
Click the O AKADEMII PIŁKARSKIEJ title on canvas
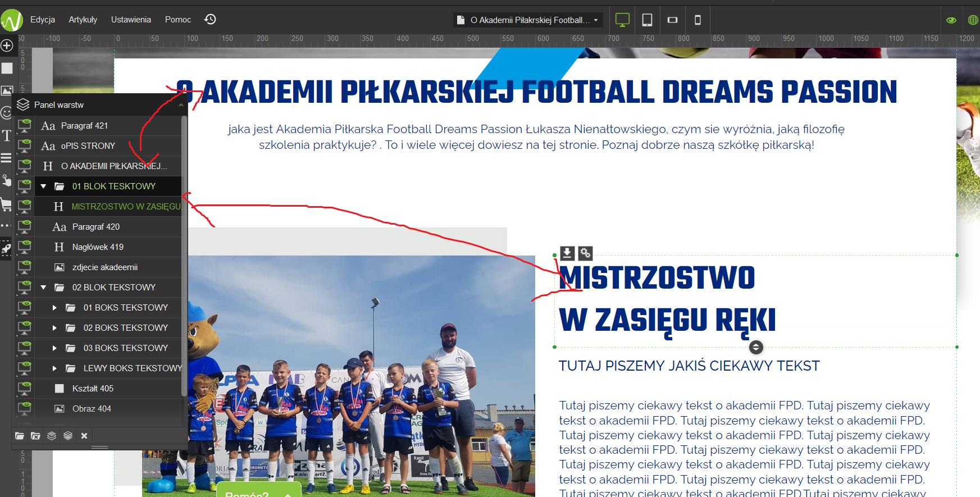(536, 93)
